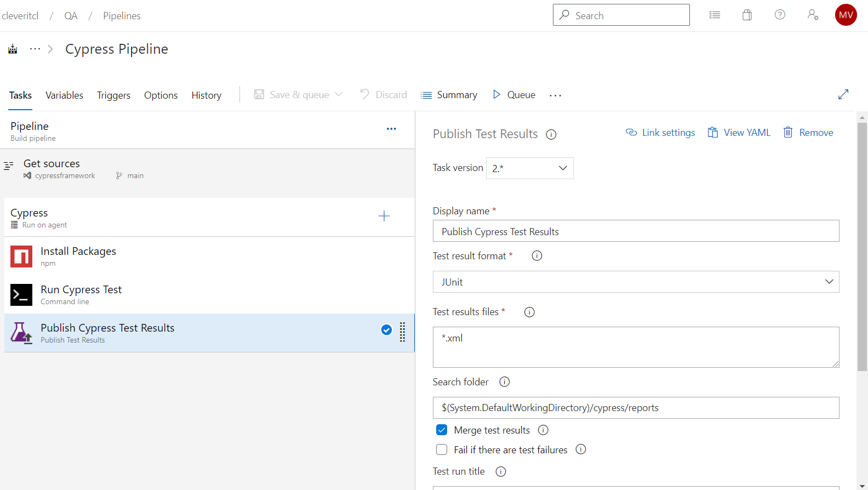
Task: Click the View YAML button
Action: 739,133
